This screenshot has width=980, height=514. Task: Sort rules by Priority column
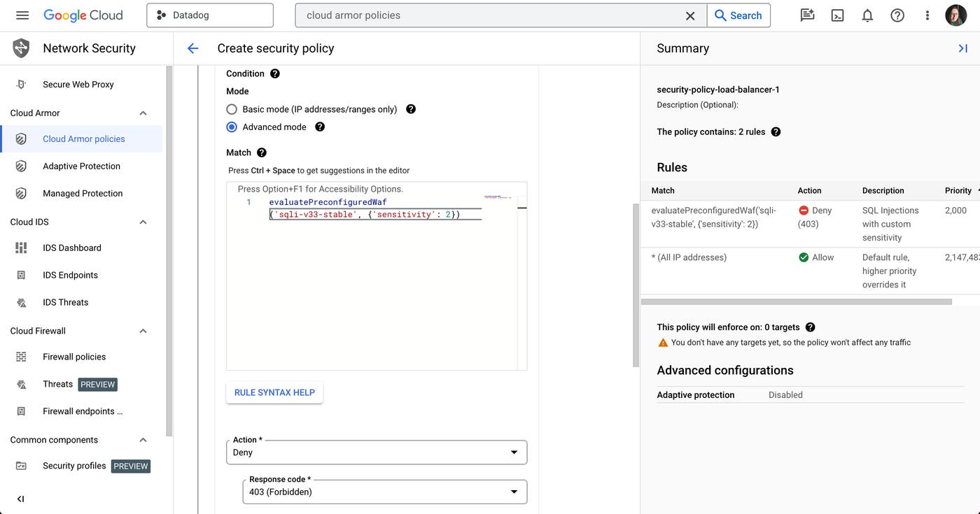click(959, 190)
